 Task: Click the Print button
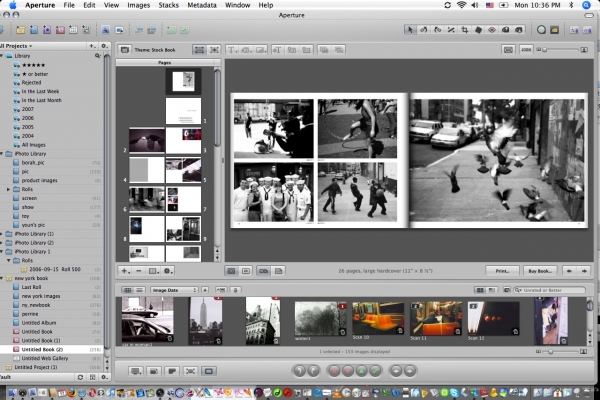click(x=503, y=271)
